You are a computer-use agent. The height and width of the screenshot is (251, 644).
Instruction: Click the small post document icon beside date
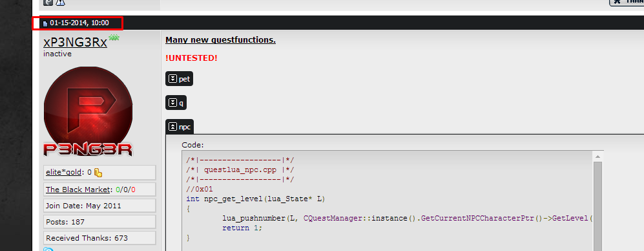tap(45, 24)
